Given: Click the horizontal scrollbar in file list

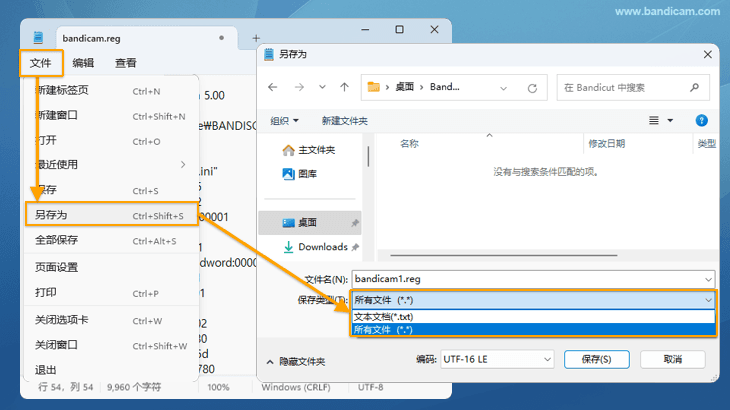Looking at the screenshot, I should [504, 255].
